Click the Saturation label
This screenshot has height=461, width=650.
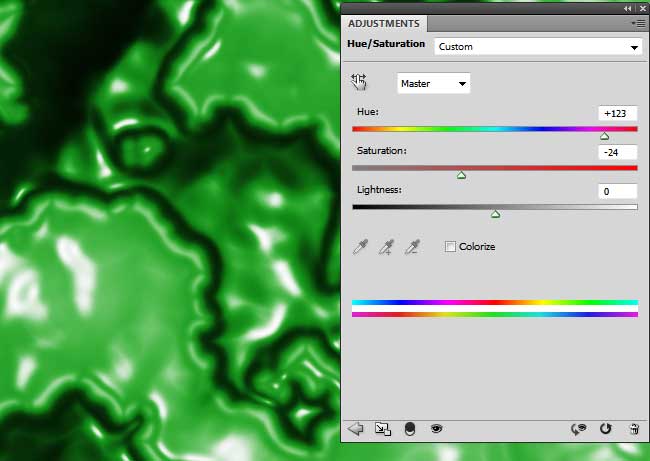382,151
